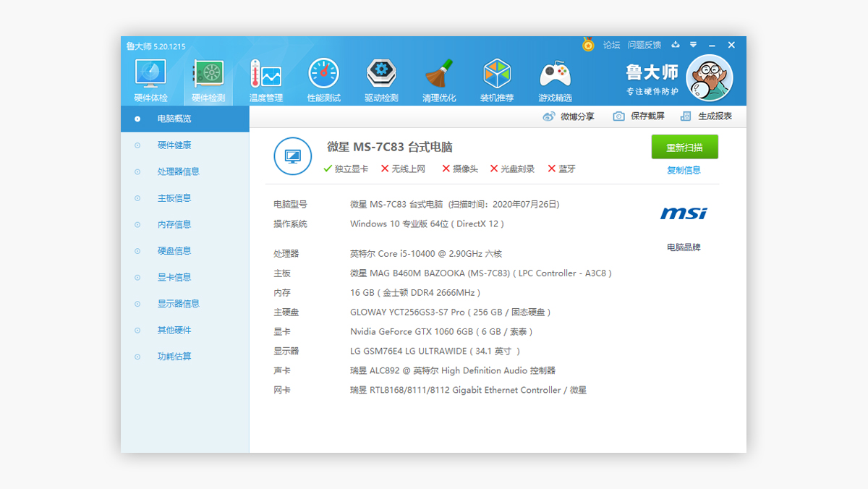Click the network card value 瑞昱 RTL8168/8111/8112
The height and width of the screenshot is (489, 868).
coord(468,390)
